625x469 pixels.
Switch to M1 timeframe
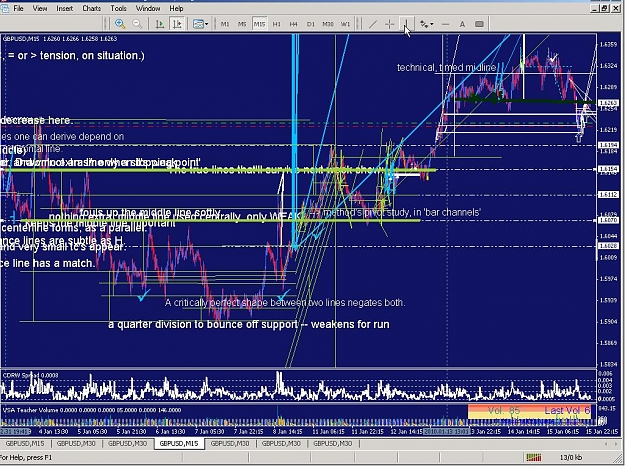[225, 24]
